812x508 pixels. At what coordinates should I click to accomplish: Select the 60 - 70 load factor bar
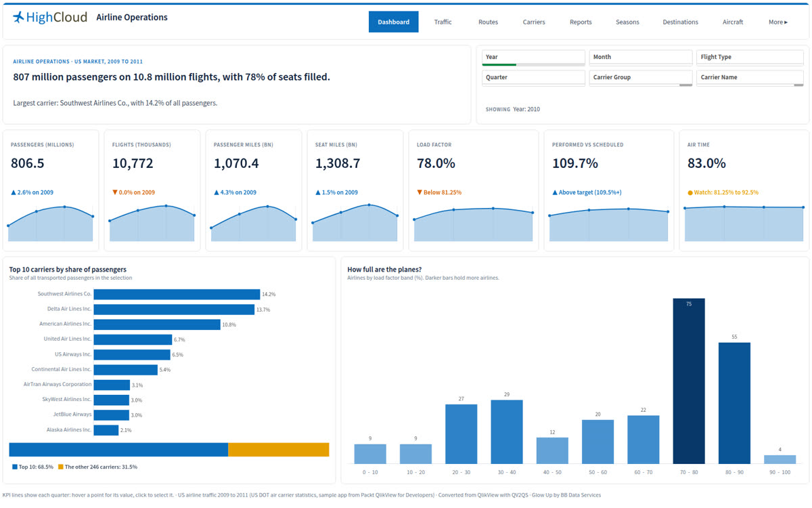[x=644, y=440]
